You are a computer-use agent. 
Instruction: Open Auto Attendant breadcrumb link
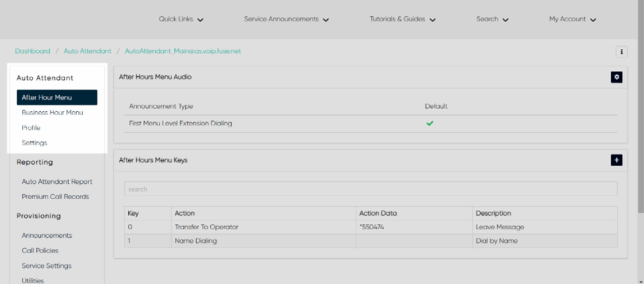pos(88,51)
